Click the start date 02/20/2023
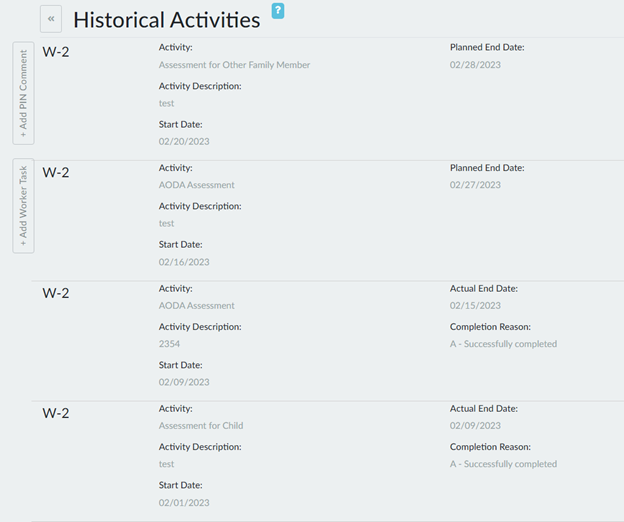Screen dimensions: 624x522 [184, 142]
